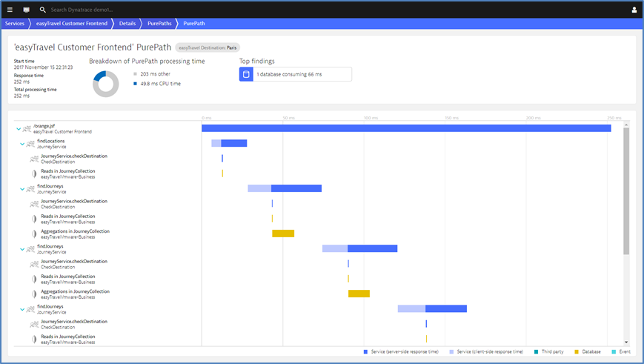Click Service server-side response time legend swatch

(365, 351)
